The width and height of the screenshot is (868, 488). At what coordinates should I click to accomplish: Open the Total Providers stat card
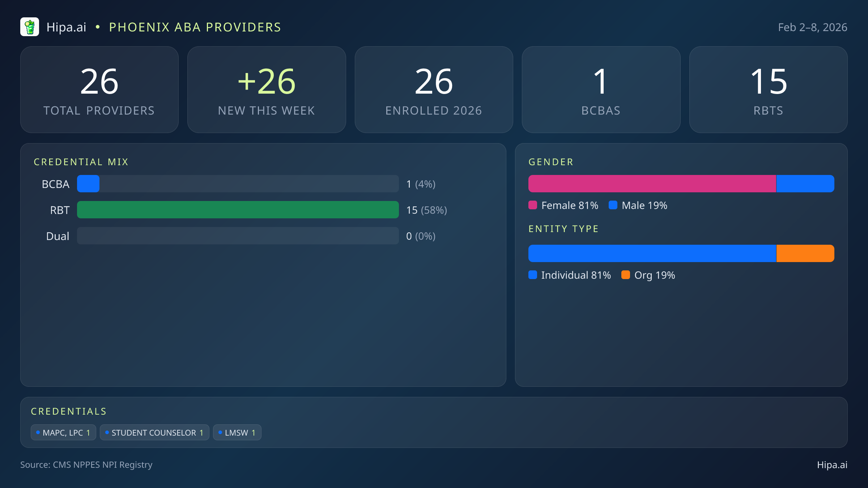click(x=99, y=90)
